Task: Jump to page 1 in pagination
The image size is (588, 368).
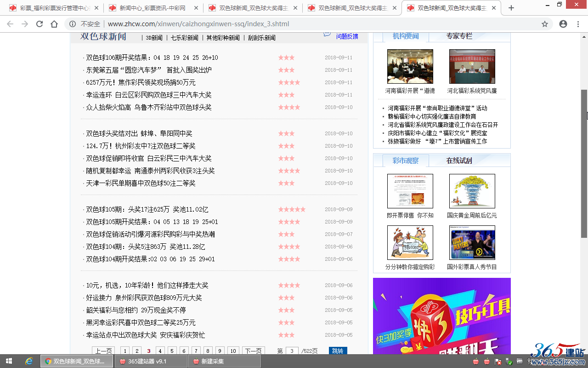Action: (125, 351)
